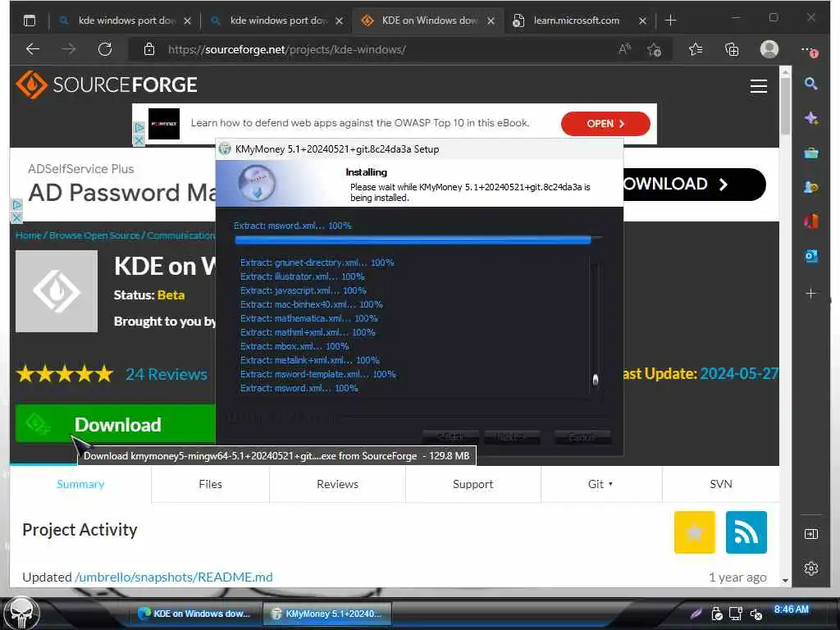
Task: Open the Edge tab actions menu icon
Action: click(x=30, y=21)
